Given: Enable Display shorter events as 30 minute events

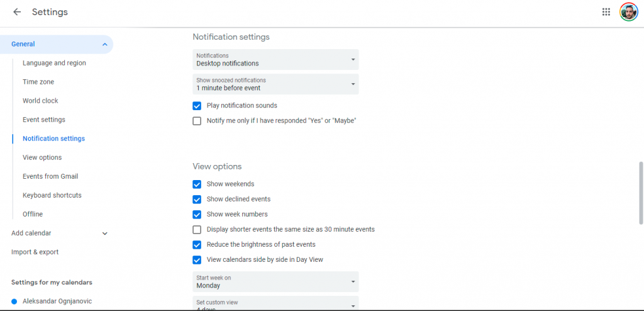Looking at the screenshot, I should click(197, 230).
